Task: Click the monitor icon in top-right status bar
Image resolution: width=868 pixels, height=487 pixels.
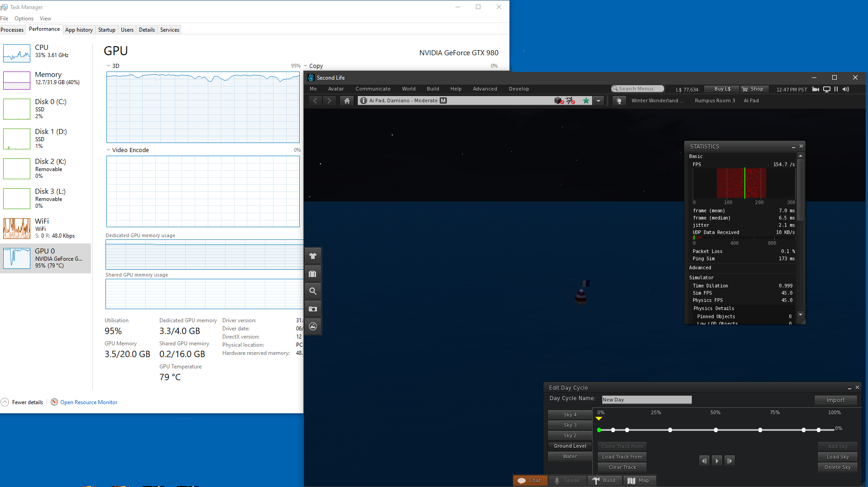Action: 826,89
